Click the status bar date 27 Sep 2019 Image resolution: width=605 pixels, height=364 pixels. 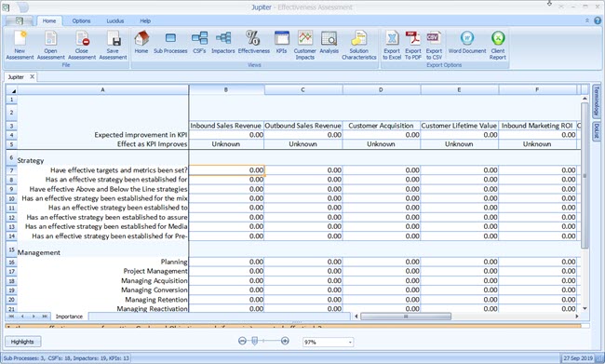click(578, 358)
